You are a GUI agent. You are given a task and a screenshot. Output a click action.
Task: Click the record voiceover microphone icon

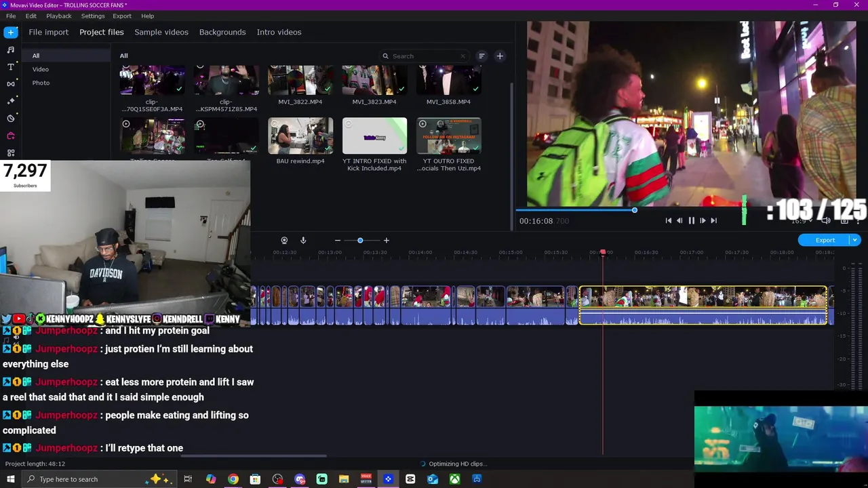pyautogui.click(x=303, y=240)
